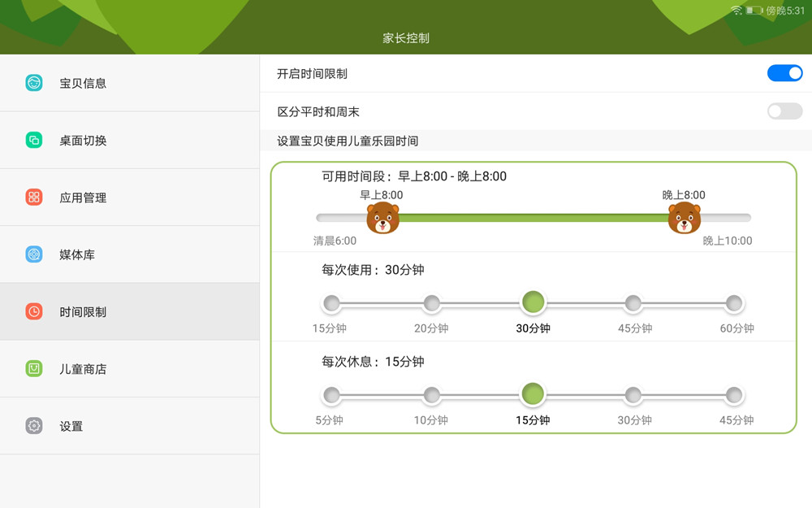
Task: Click the 早上8:00 bear slider handle
Action: (382, 218)
